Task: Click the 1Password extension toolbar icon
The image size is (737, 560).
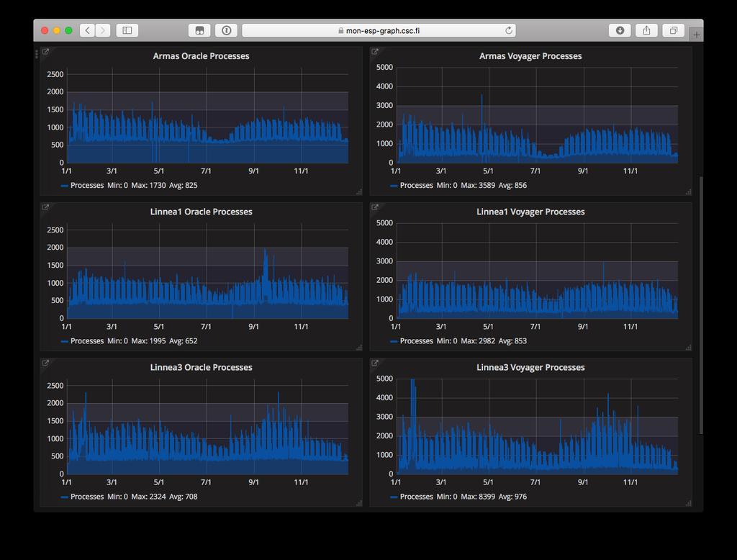Action: (x=226, y=30)
